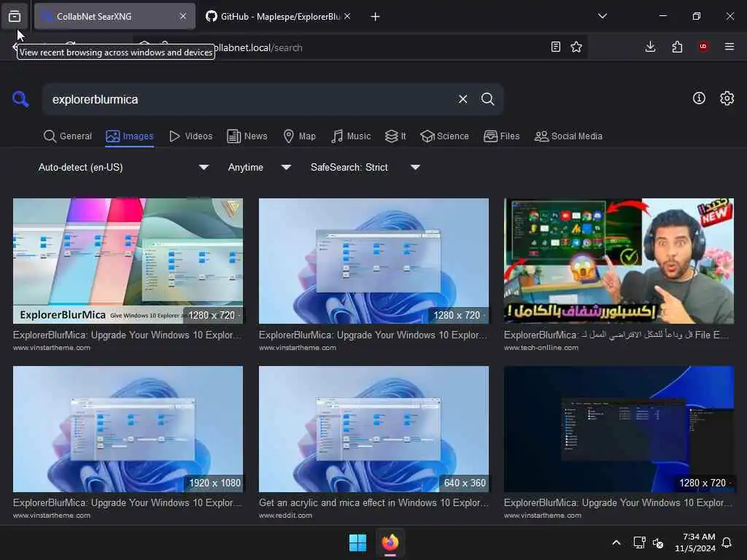Clear the search query with X

click(x=462, y=99)
